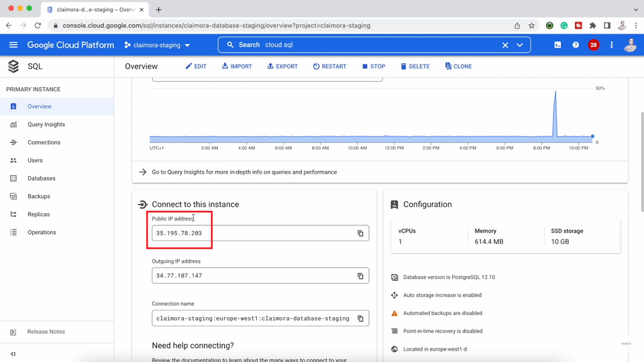Image resolution: width=644 pixels, height=362 pixels.
Task: Open Release Notes link
Action: [x=46, y=332]
